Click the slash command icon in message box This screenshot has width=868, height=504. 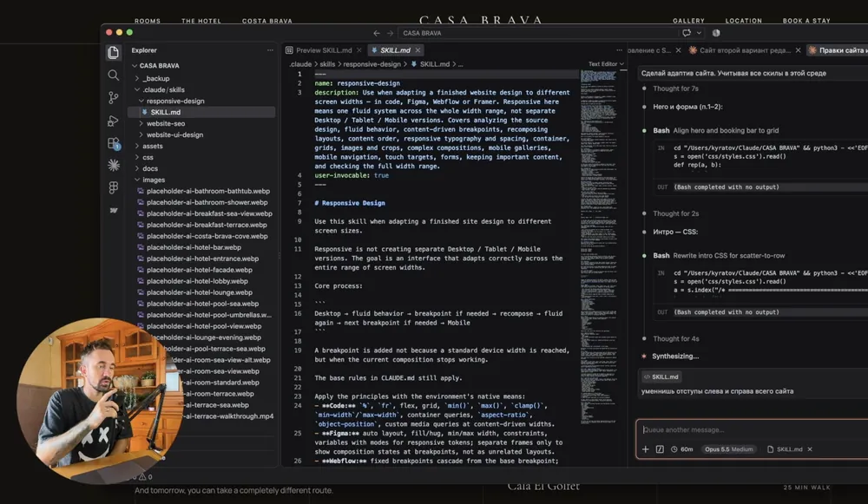coord(660,449)
